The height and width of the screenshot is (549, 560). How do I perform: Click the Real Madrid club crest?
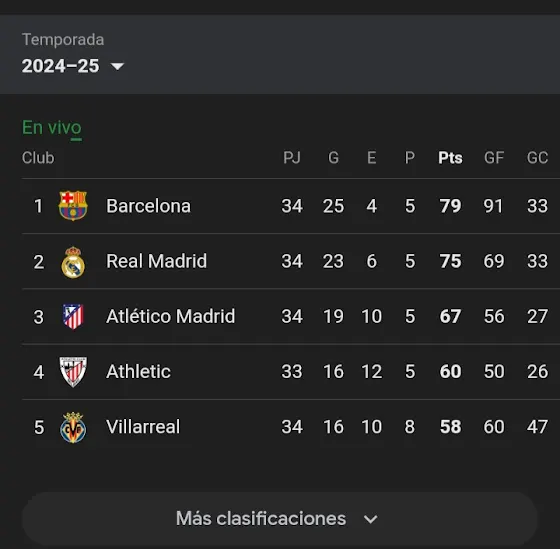click(73, 262)
